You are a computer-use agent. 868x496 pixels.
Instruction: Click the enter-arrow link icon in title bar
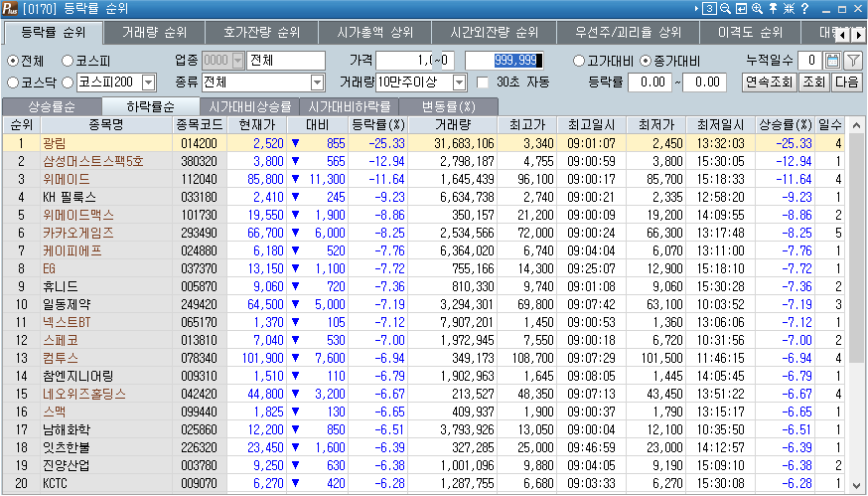(741, 9)
